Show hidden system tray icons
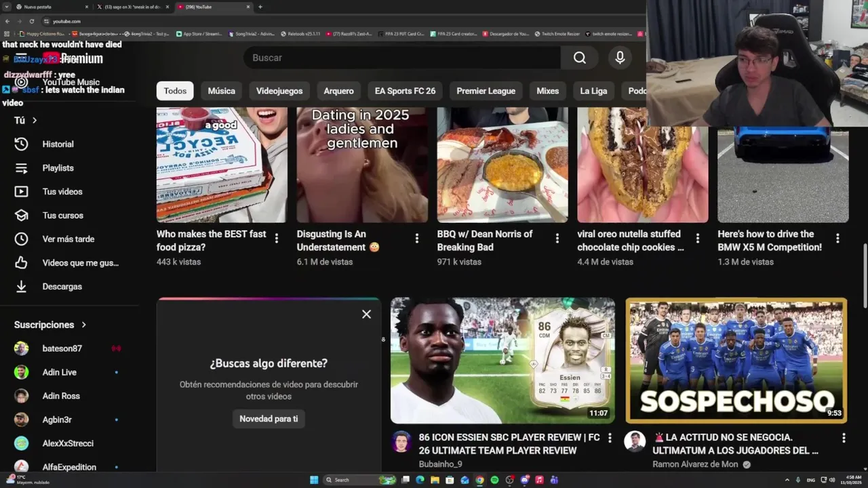 pos(787,480)
